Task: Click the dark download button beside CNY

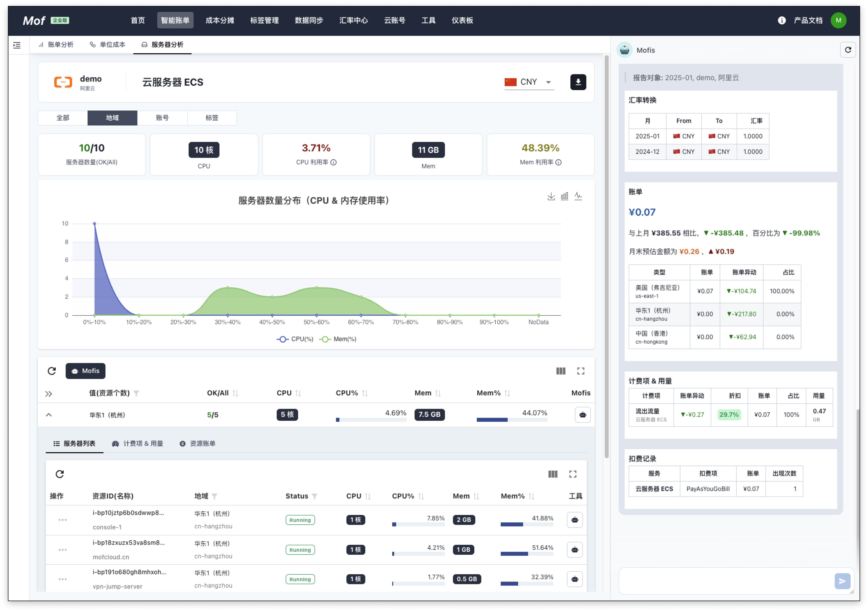Action: [x=578, y=82]
